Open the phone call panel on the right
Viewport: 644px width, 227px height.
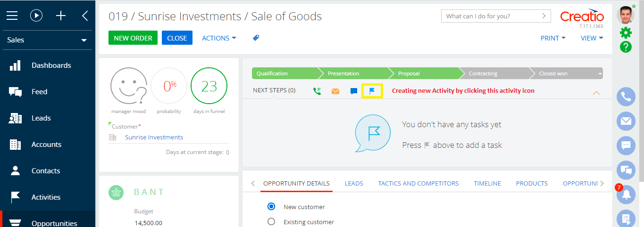click(626, 97)
